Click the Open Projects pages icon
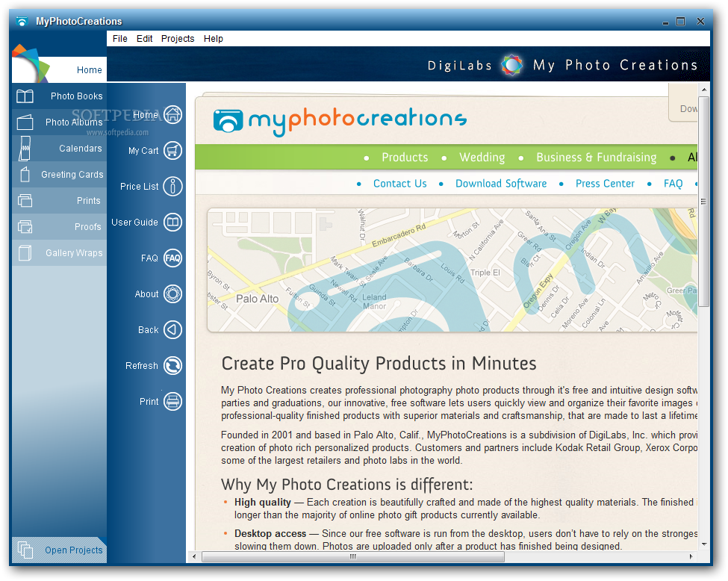The height and width of the screenshot is (581, 728). coord(25,550)
